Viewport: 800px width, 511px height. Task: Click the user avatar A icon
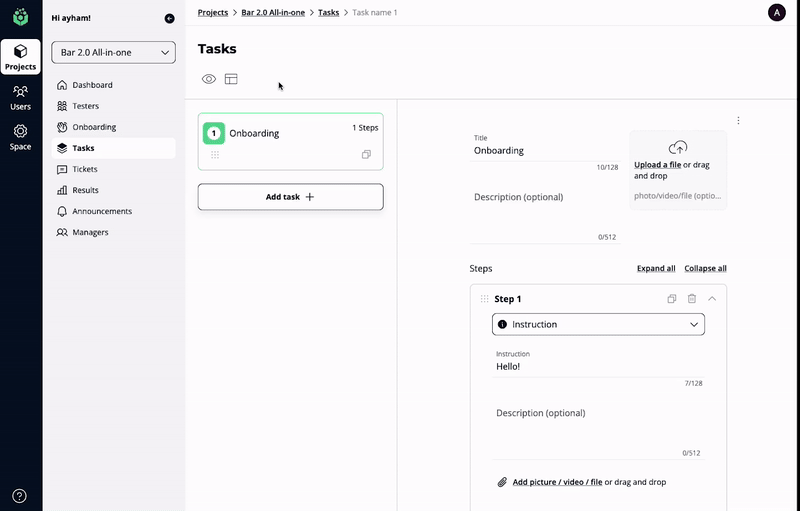pos(776,12)
